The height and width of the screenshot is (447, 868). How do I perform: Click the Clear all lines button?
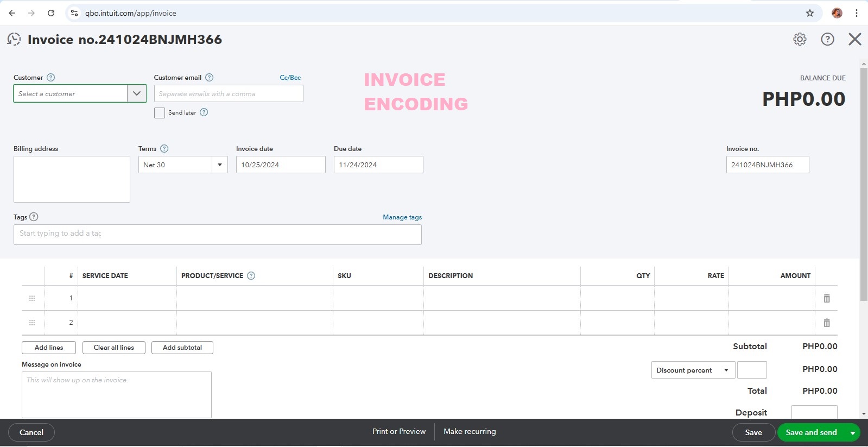[114, 348]
